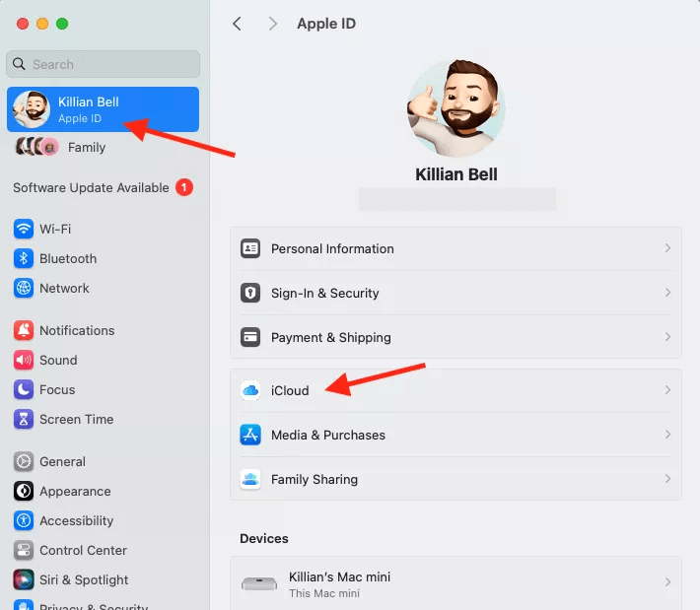Expand iCloud row chevron

tap(667, 390)
